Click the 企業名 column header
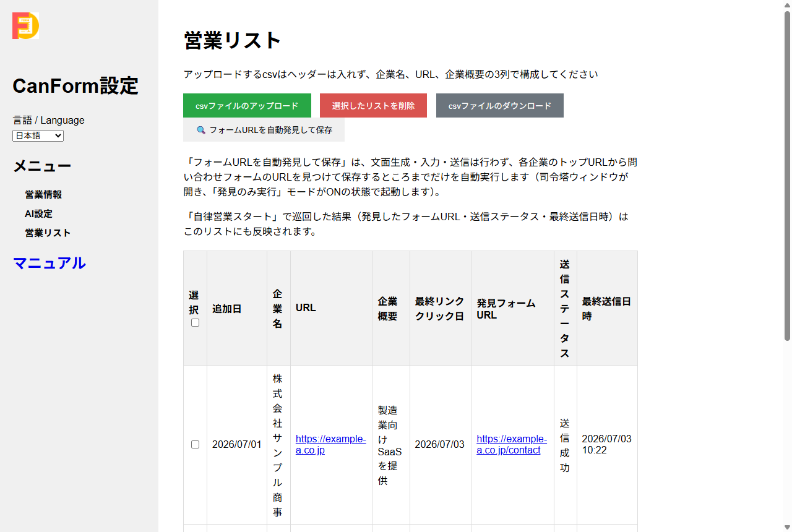The height and width of the screenshot is (532, 792). click(x=278, y=308)
